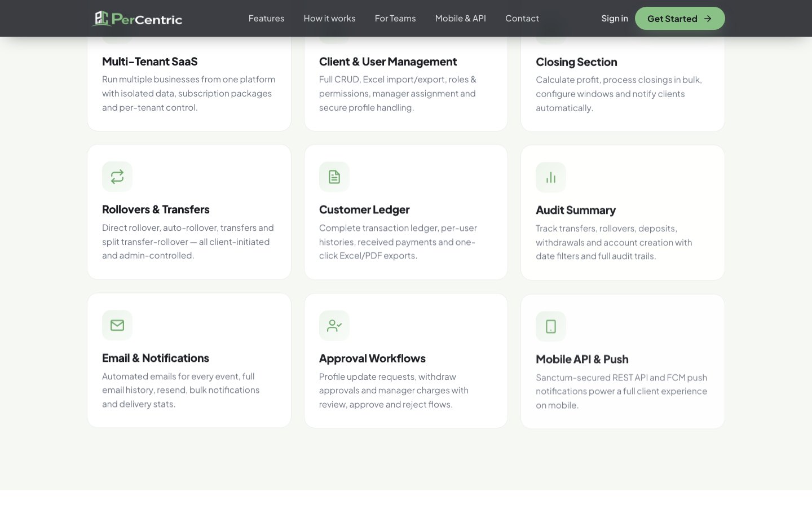Open the Features nav item
The width and height of the screenshot is (812, 508).
tap(266, 19)
